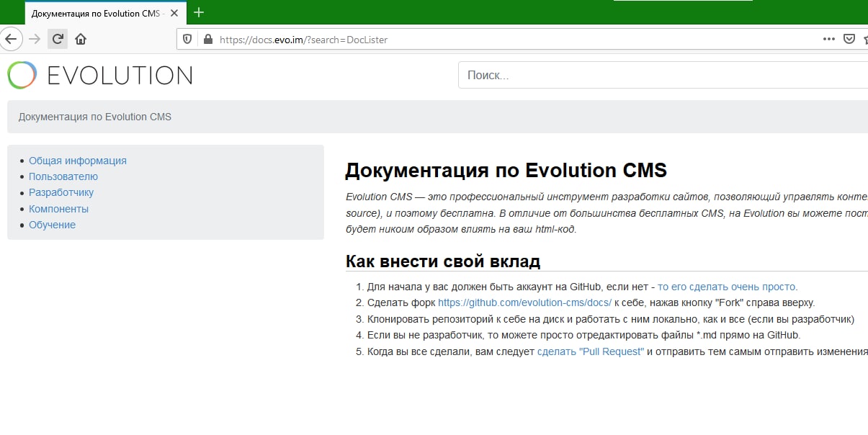Follow the сделать "Pull Request" link
This screenshot has width=868, height=435.
591,351
